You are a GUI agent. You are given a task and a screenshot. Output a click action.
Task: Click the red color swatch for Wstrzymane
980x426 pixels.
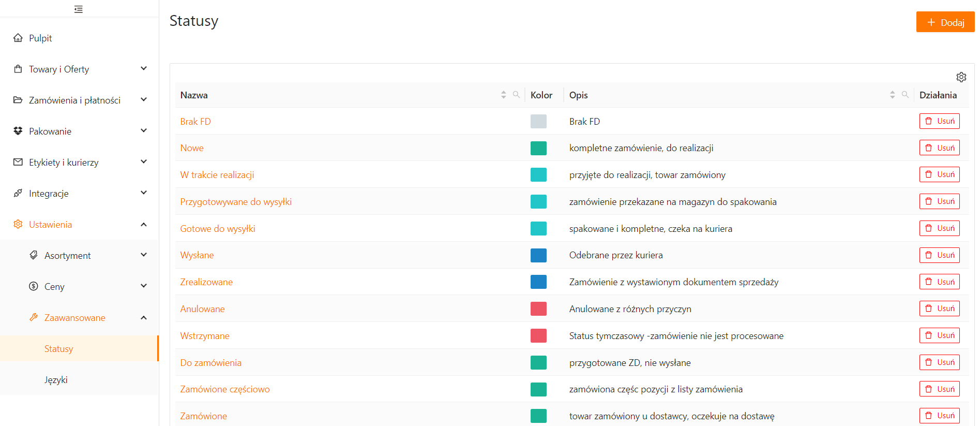[538, 335]
